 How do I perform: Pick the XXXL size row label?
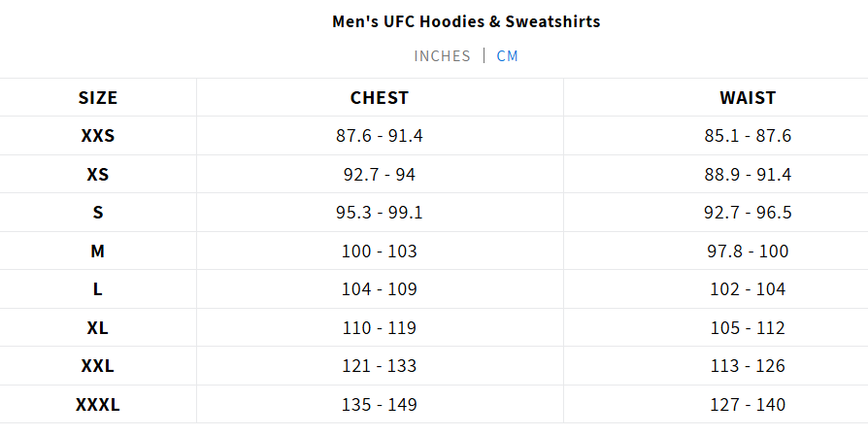pyautogui.click(x=98, y=405)
